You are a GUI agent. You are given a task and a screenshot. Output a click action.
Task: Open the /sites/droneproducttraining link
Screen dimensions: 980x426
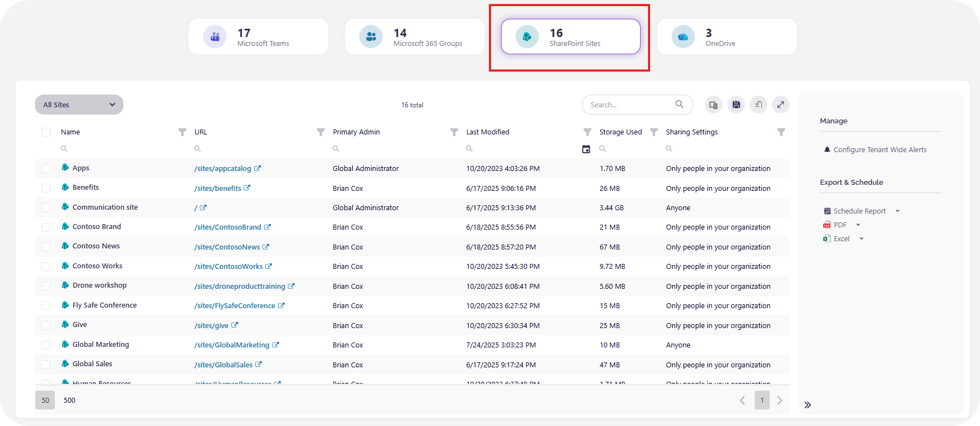tap(240, 286)
